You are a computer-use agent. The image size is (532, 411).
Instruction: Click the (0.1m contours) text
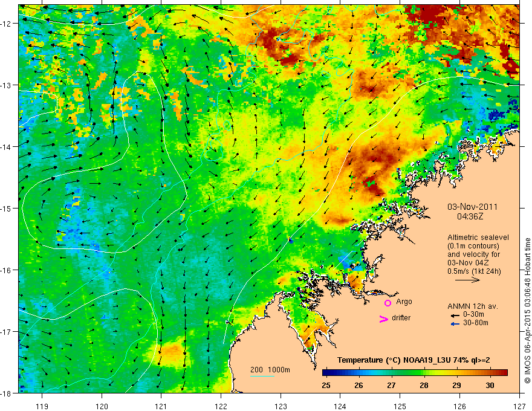coord(473,246)
